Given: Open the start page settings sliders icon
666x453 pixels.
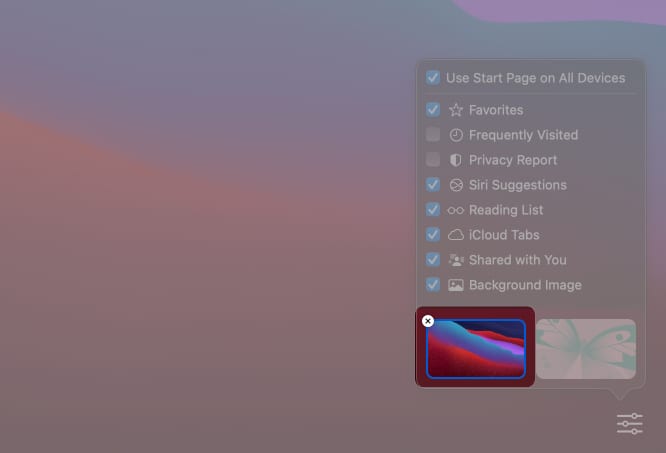Looking at the screenshot, I should pyautogui.click(x=630, y=424).
